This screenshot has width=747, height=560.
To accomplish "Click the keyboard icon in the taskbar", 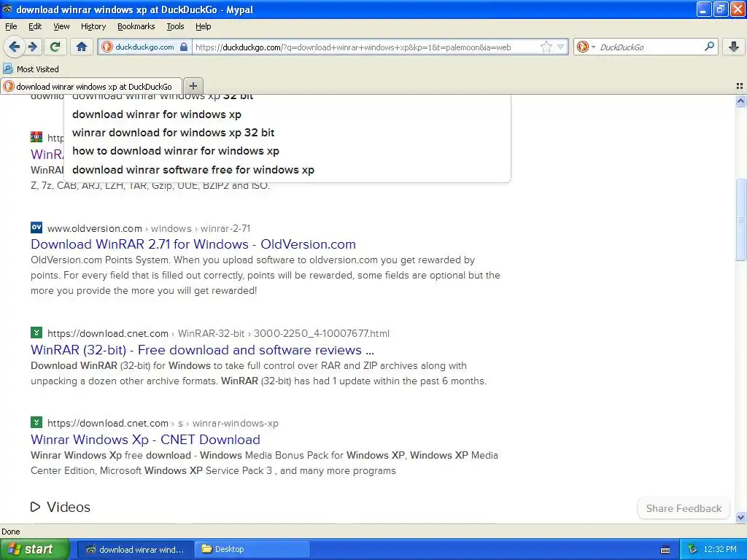I will coord(665,550).
